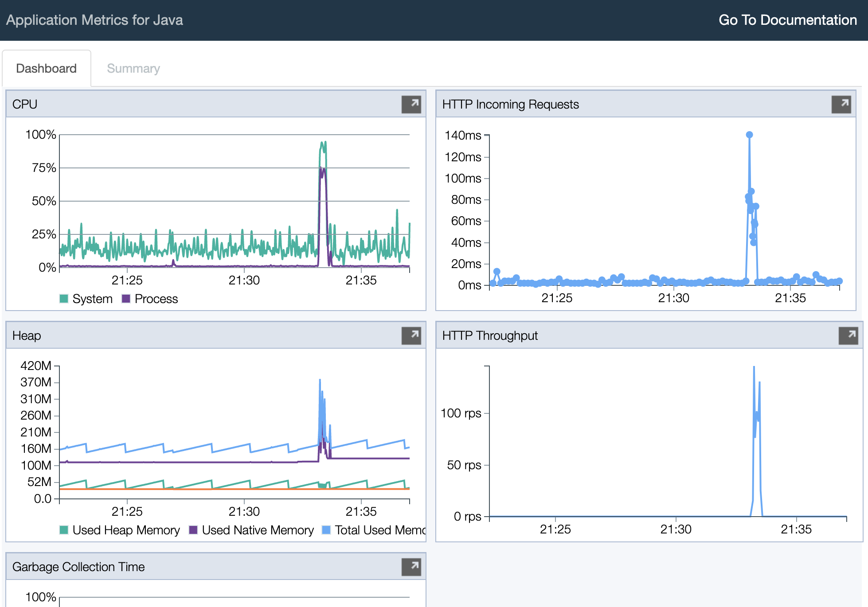Screen dimensions: 868x607
Task: Click the System legend color swatch
Action: [x=64, y=299]
